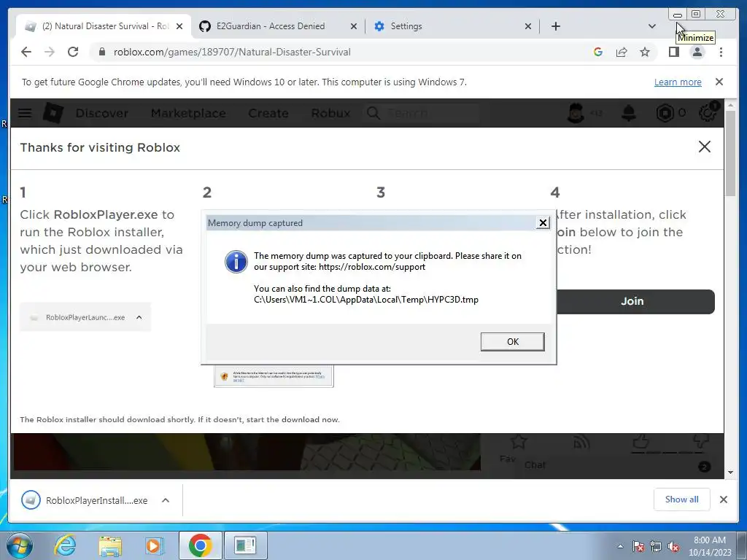The width and height of the screenshot is (747, 560).
Task: Click the RobloxPlayerLauncher.exe illustration chevron
Action: 139,317
